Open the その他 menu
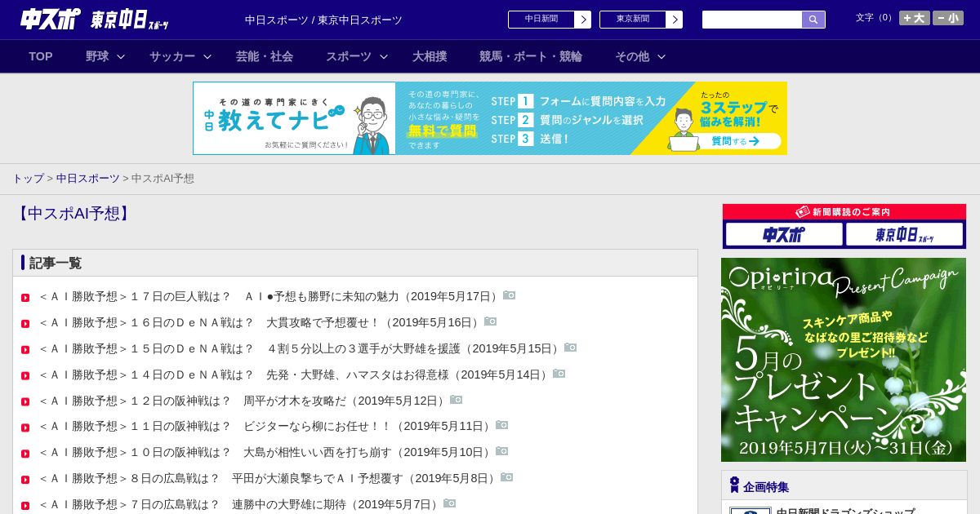Image resolution: width=980 pixels, height=514 pixels. point(632,56)
